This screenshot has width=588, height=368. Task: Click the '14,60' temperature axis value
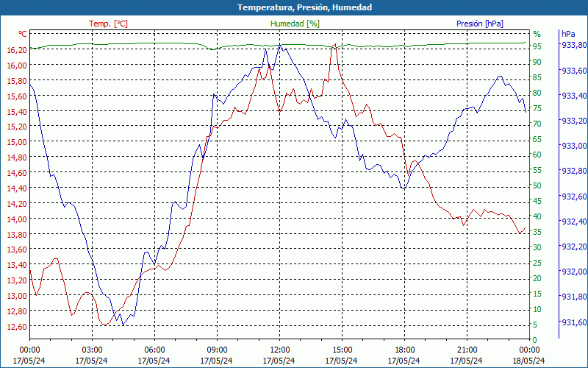click(17, 173)
